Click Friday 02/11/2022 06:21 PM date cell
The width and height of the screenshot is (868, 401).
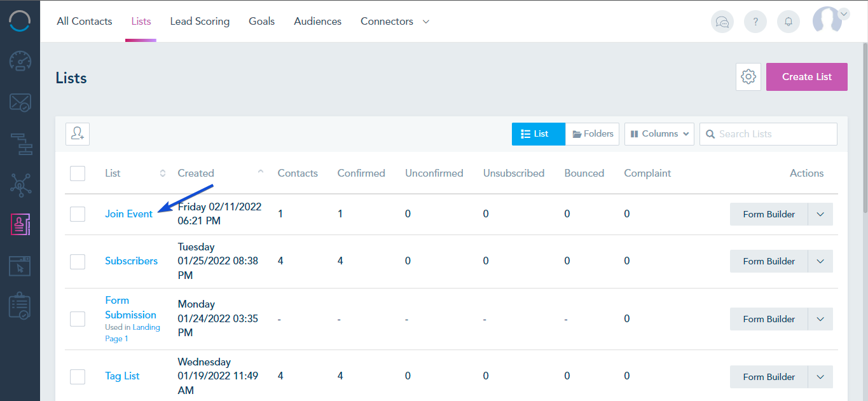pos(219,214)
